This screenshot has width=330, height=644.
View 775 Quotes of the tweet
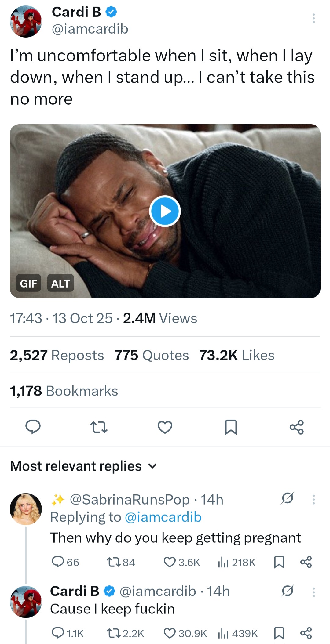(x=152, y=355)
